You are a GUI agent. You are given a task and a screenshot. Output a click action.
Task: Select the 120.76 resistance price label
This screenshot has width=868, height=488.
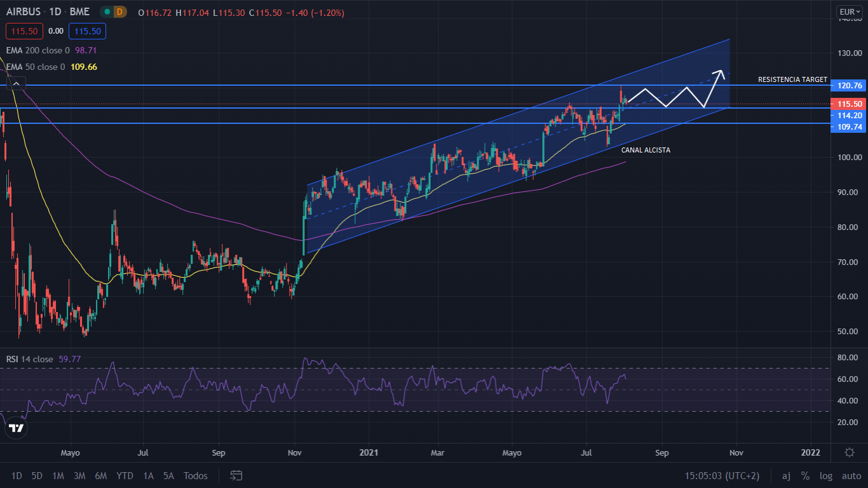coord(850,85)
